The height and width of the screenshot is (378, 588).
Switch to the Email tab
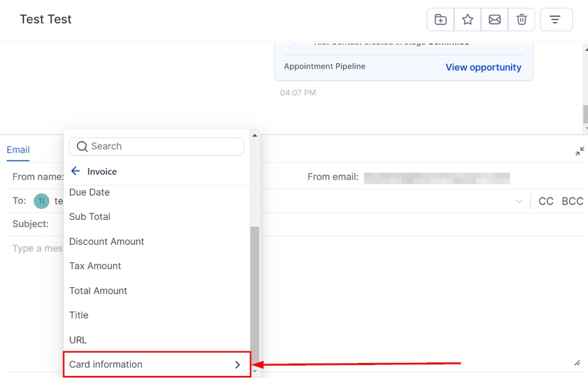pyautogui.click(x=18, y=150)
